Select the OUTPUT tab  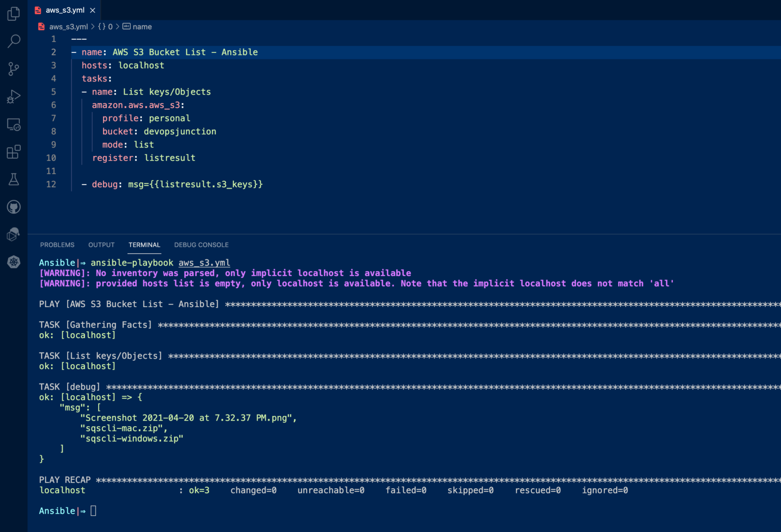tap(101, 245)
